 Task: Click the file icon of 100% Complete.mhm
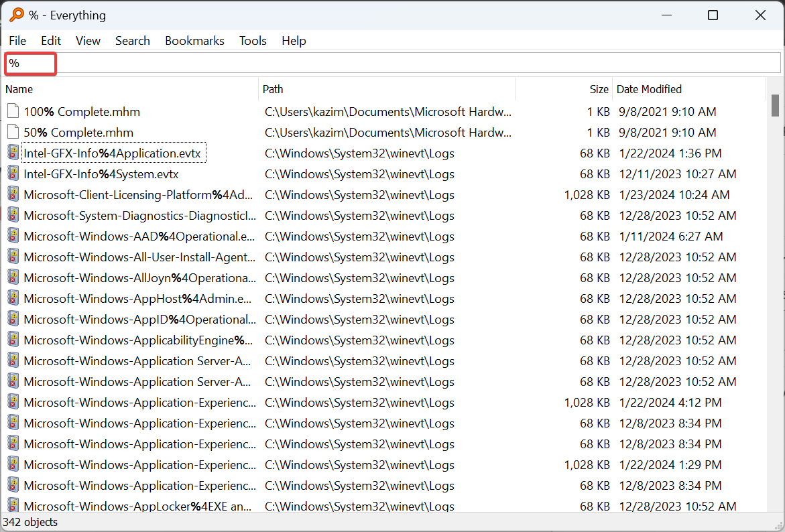pyautogui.click(x=13, y=111)
